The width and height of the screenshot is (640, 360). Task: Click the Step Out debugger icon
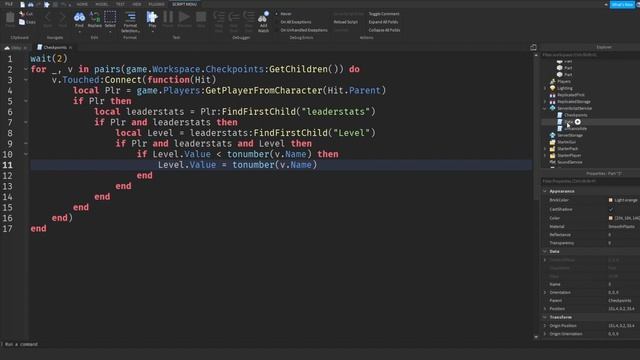coord(249,17)
